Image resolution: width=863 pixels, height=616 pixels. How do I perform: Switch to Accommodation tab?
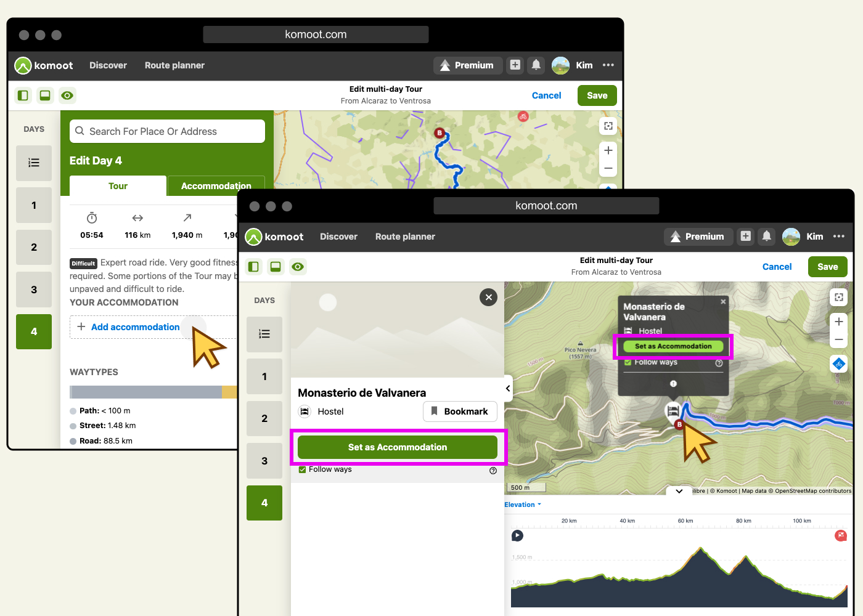coord(216,186)
